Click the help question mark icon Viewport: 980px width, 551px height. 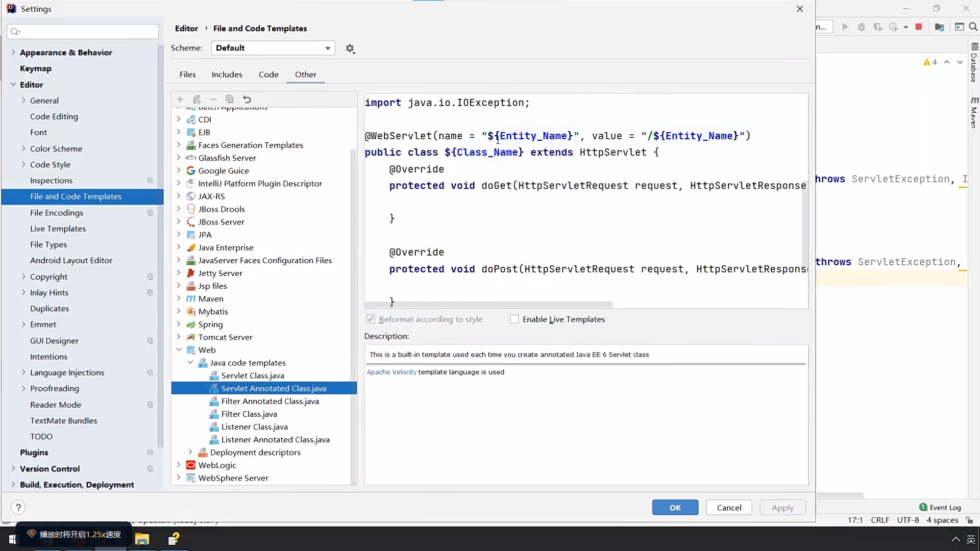tap(18, 508)
